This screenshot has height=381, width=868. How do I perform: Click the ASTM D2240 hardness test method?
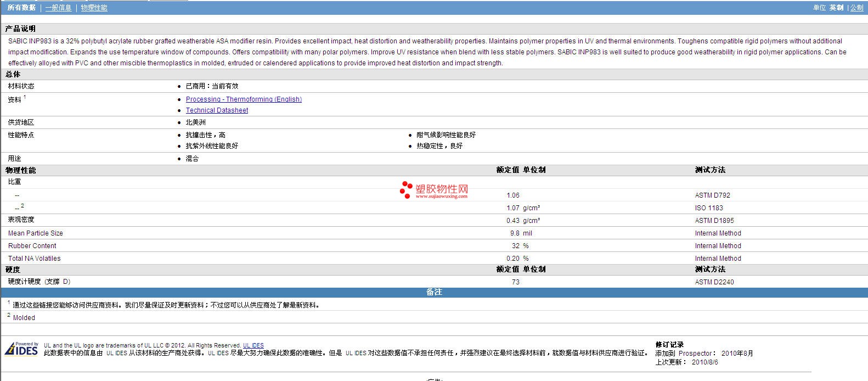714,282
